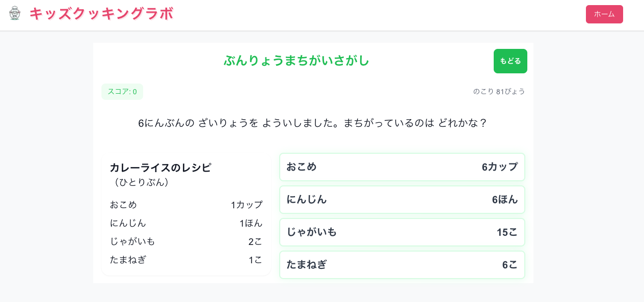
Task: Click the にんじん label in the recipe card
Action: click(128, 223)
